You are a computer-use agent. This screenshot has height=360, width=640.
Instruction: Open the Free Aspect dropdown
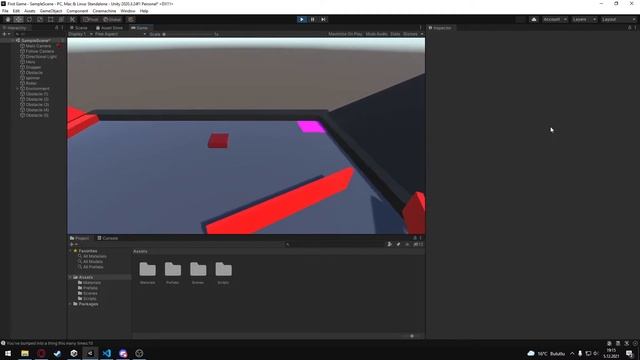[120, 34]
